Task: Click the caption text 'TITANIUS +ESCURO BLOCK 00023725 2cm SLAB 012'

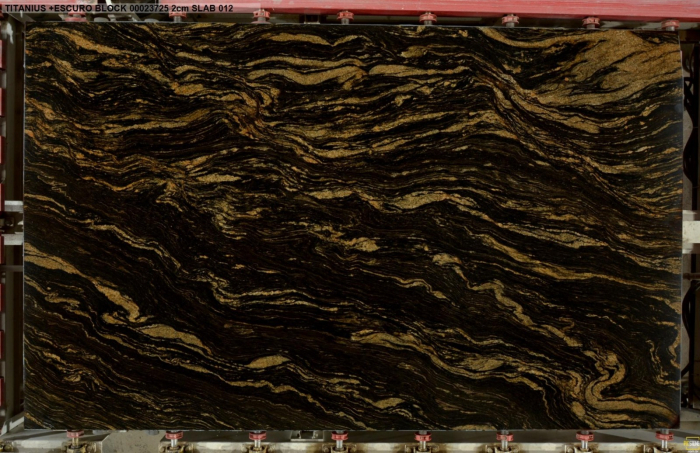Action: pos(119,8)
